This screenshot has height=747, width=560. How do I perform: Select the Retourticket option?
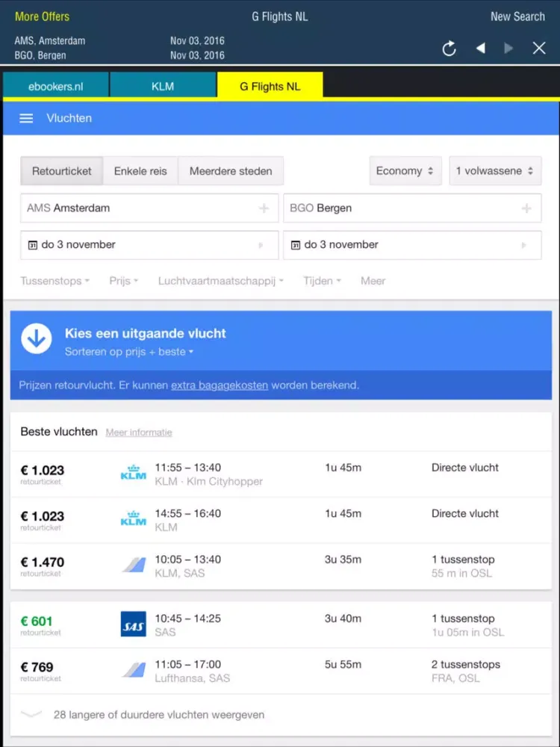(61, 171)
